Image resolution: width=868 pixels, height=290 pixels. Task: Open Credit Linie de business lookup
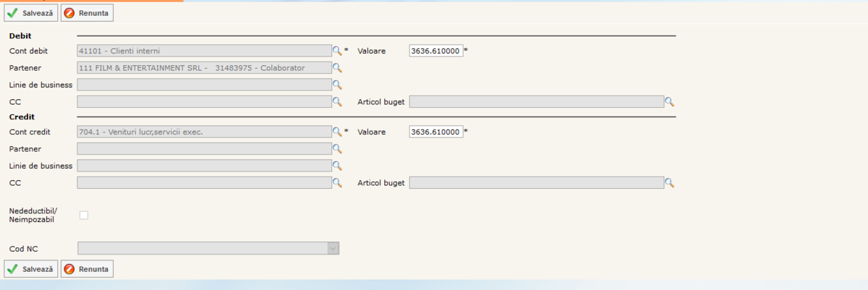(x=336, y=166)
